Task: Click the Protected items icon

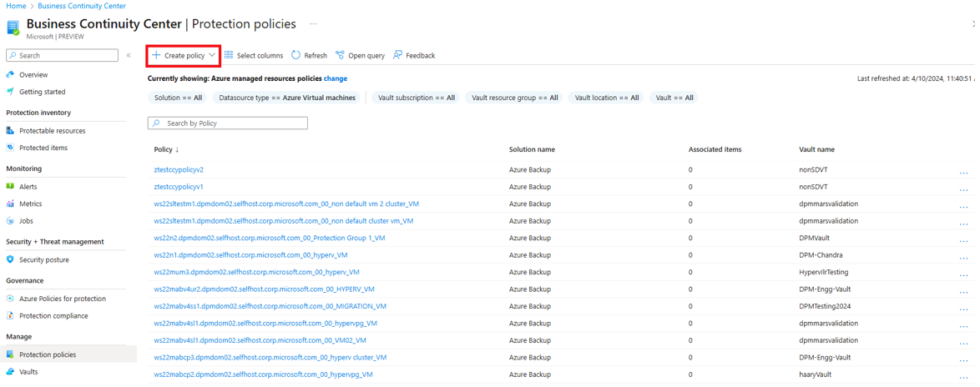Action: pyautogui.click(x=10, y=148)
